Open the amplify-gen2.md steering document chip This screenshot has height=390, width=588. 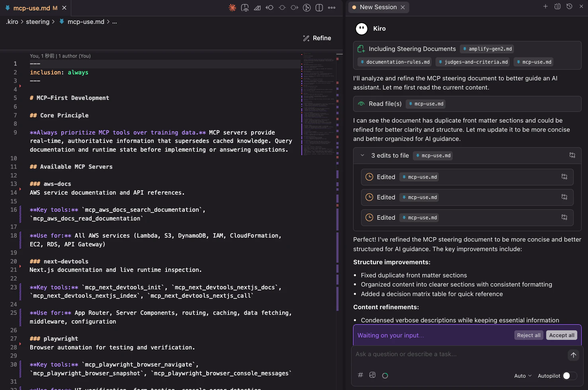[x=487, y=49]
